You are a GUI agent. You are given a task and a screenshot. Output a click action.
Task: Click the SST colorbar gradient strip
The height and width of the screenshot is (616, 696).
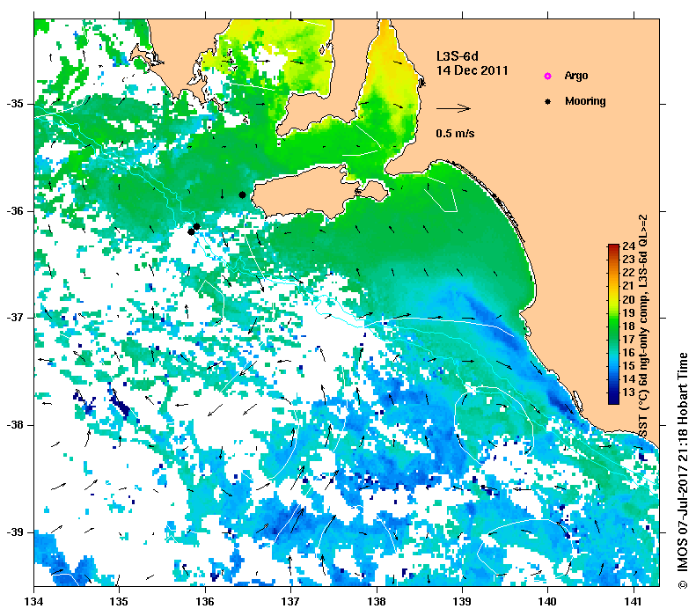[613, 324]
